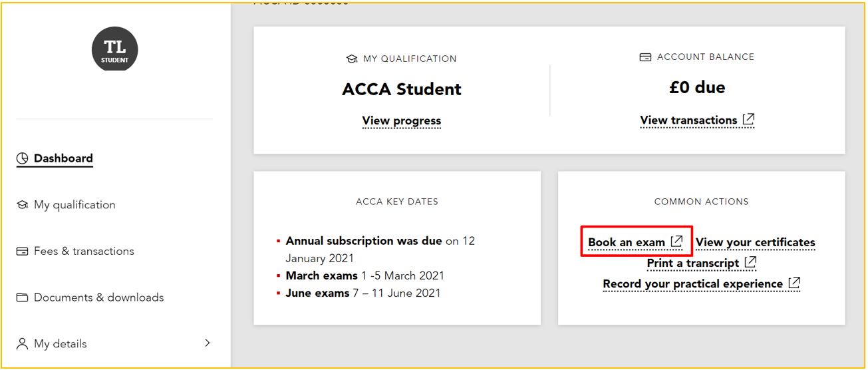Click the person icon beside My details
This screenshot has height=370, width=868.
point(23,343)
